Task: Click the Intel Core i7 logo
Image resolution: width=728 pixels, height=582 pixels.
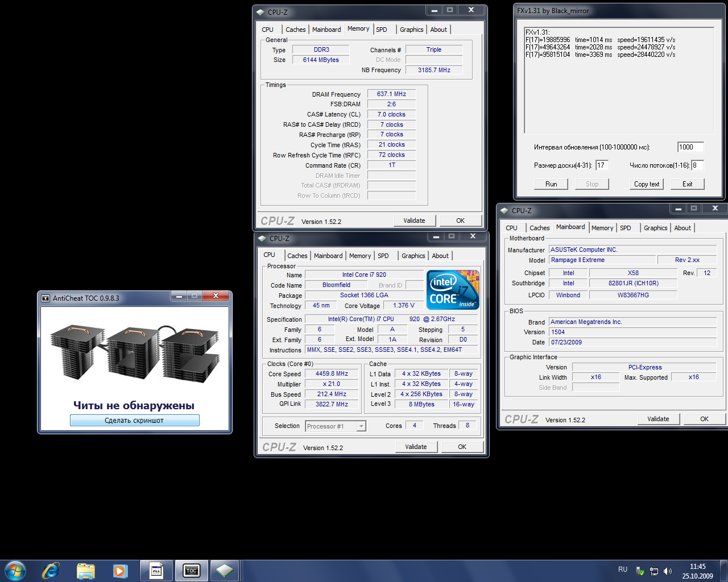Action: point(453,289)
